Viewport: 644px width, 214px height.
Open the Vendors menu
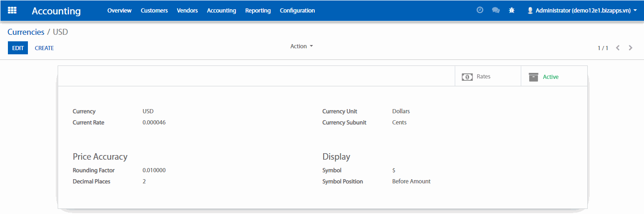(187, 10)
